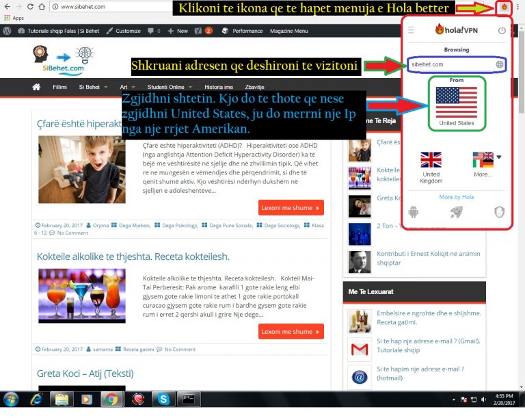The height and width of the screenshot is (420, 525).
Task: Click the globe icon in Hola address field
Action: [500, 64]
